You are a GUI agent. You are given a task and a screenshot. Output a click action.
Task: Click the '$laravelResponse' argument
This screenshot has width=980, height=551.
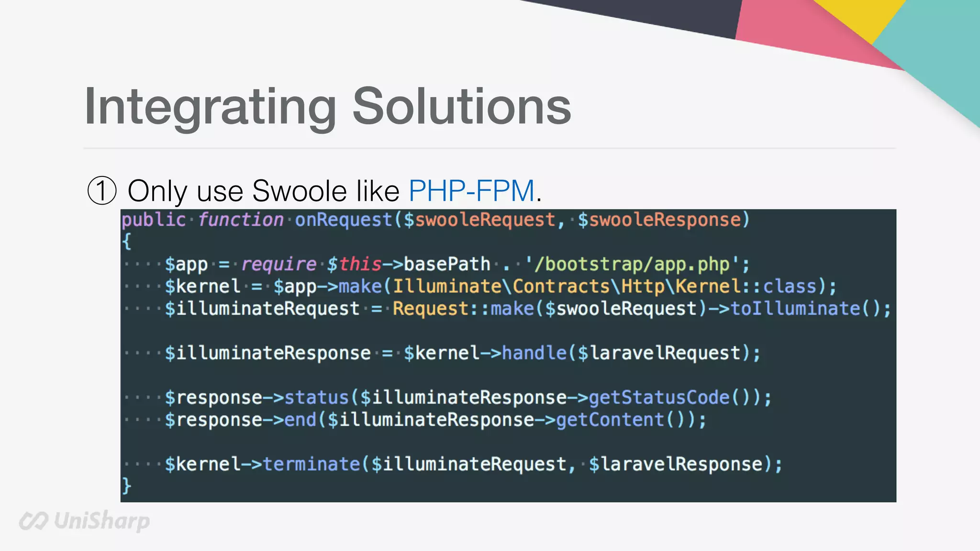pos(675,464)
